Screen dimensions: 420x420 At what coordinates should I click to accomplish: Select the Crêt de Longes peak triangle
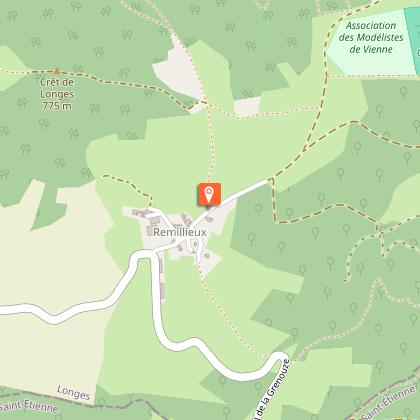point(57,71)
